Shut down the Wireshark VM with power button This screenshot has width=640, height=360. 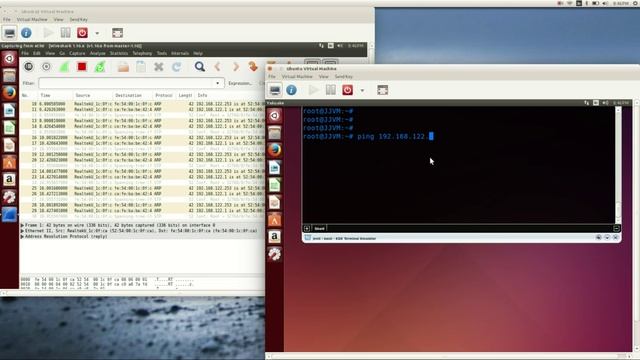[82, 33]
